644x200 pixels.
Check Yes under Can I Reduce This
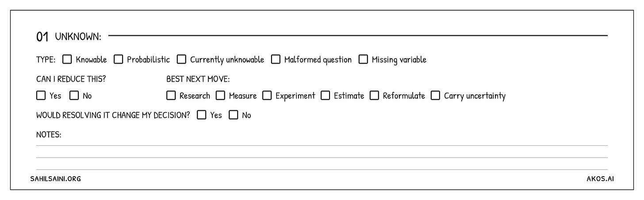41,95
